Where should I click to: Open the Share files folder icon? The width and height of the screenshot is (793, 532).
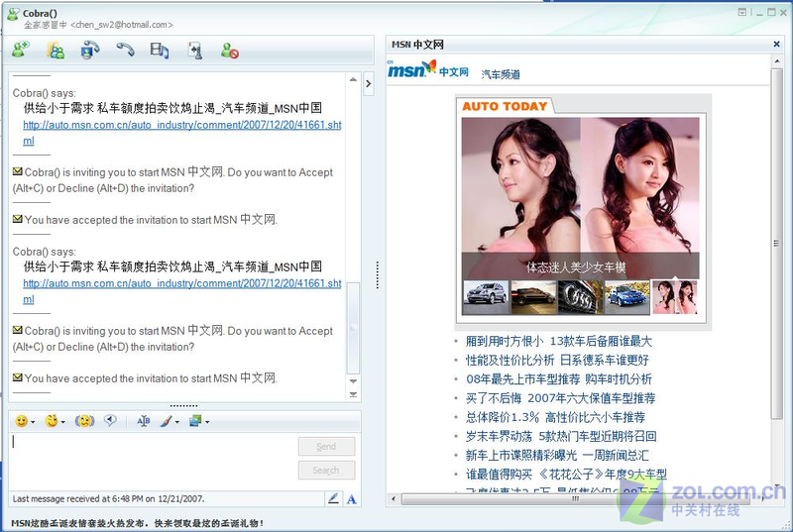56,50
